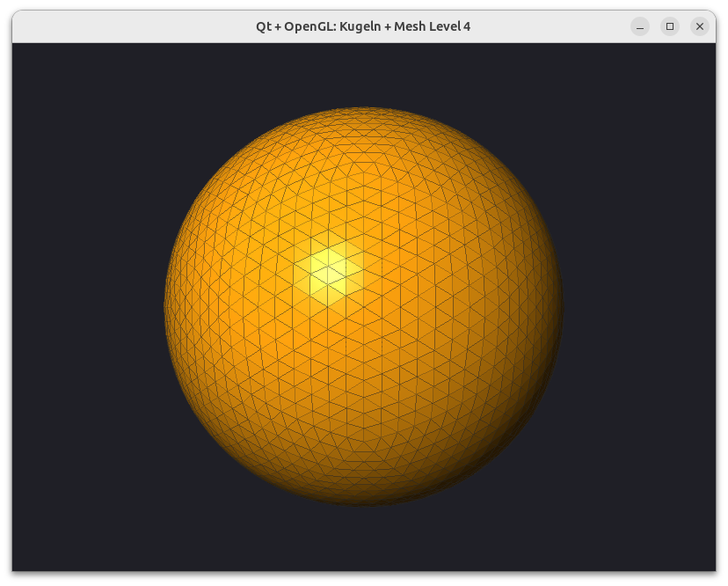Click the word "Kugeln" in the title

click(360, 27)
